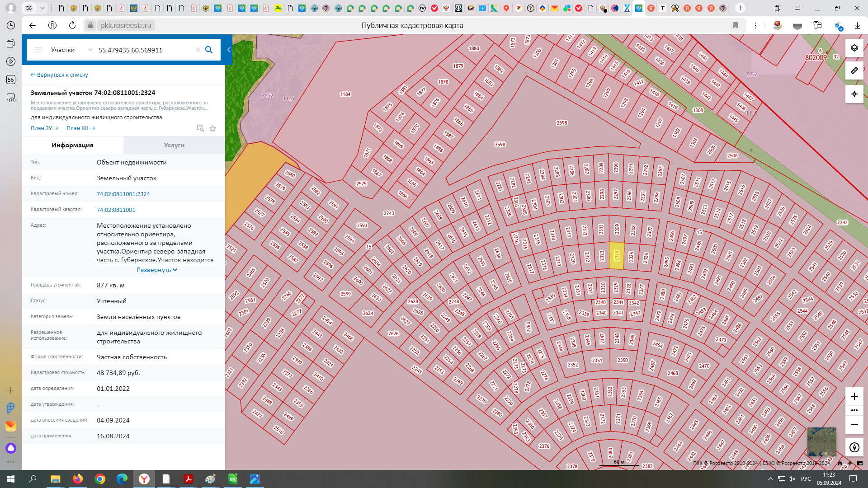The width and height of the screenshot is (868, 488).
Task: Select the Информация tab
Action: click(72, 145)
